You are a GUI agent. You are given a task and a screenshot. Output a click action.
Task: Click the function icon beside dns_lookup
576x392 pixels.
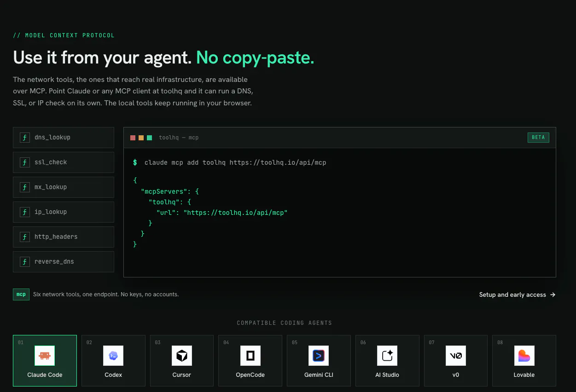click(x=24, y=138)
